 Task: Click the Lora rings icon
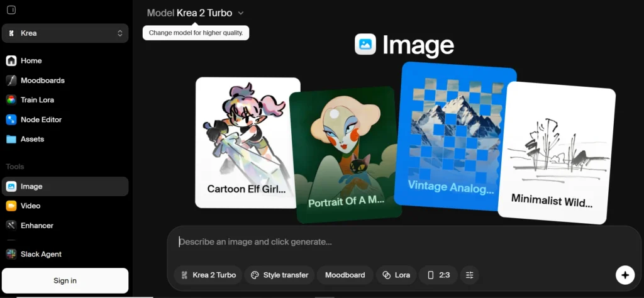tap(387, 275)
